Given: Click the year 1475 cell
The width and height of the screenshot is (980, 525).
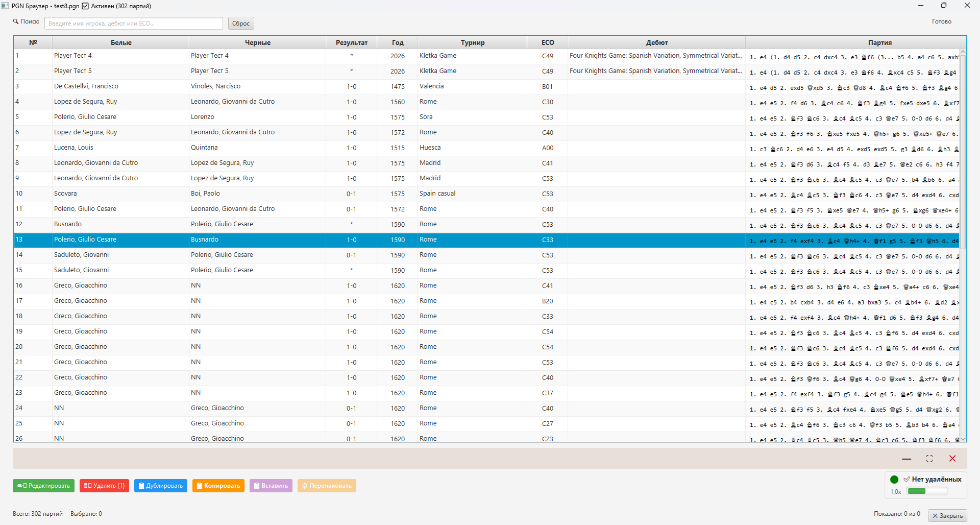Looking at the screenshot, I should point(398,86).
